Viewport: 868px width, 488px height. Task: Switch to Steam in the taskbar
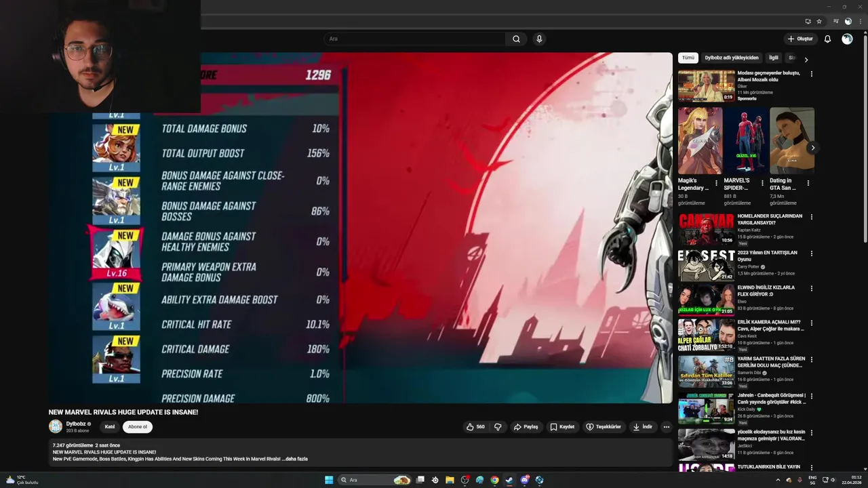[509, 480]
